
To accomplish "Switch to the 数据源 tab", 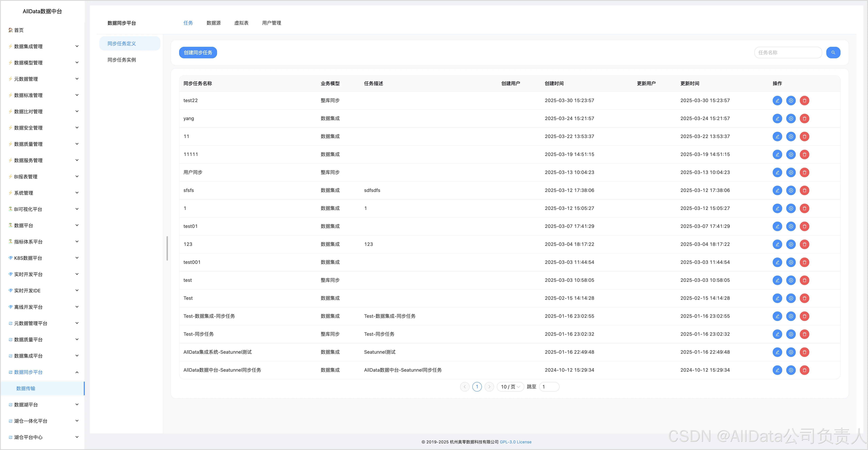I will (214, 23).
